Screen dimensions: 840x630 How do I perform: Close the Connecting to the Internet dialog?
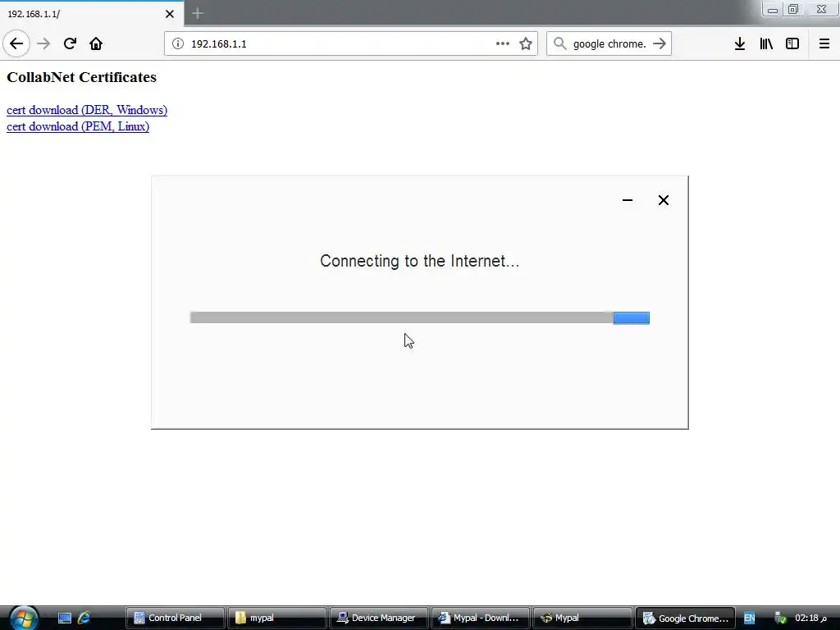coord(663,200)
